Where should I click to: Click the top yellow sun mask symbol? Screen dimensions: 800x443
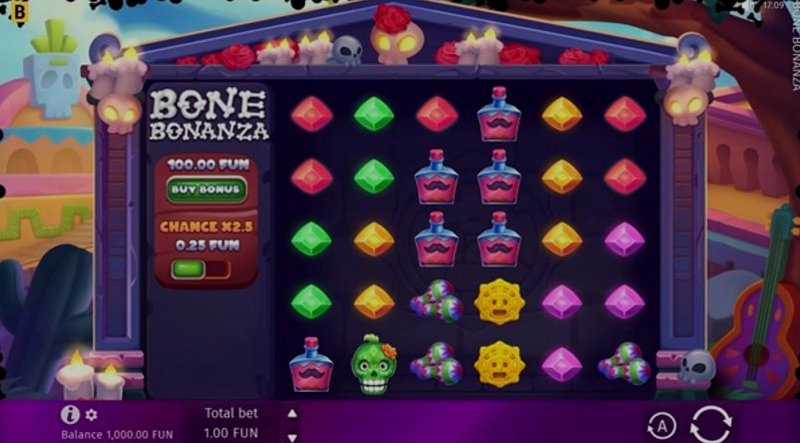(499, 302)
